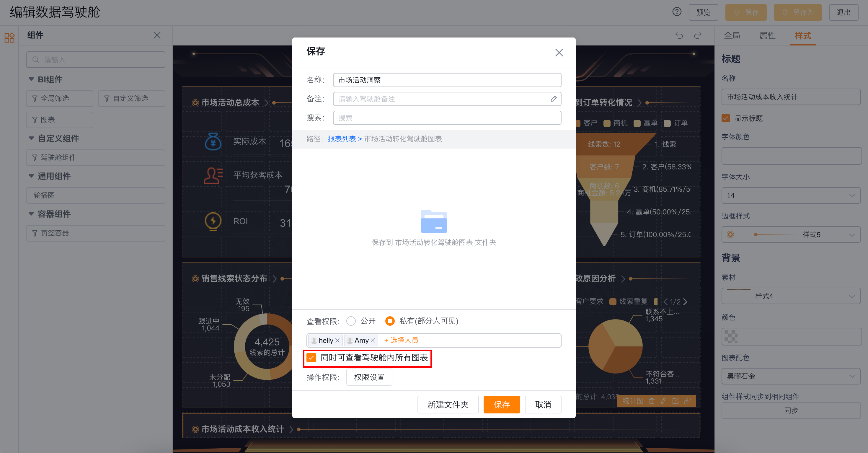
Task: Click the 预览 button in header
Action: point(703,12)
